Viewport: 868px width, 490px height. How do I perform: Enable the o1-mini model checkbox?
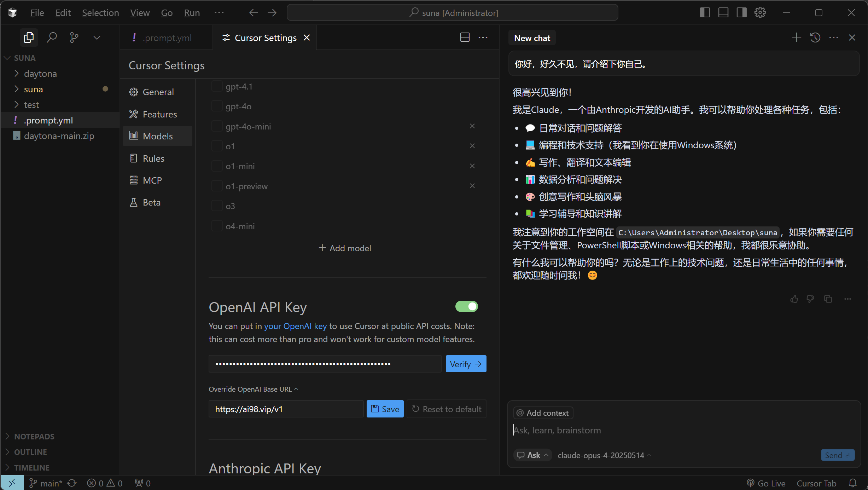(217, 166)
